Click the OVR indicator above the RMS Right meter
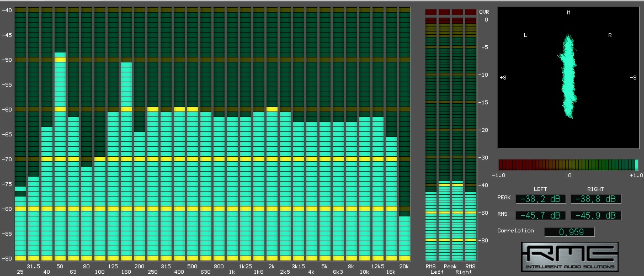 click(x=470, y=12)
